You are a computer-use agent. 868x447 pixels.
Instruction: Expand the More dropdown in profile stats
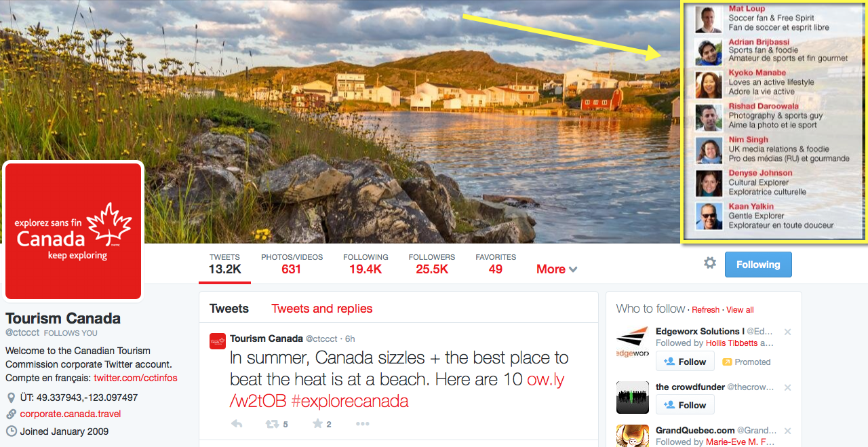pos(557,269)
